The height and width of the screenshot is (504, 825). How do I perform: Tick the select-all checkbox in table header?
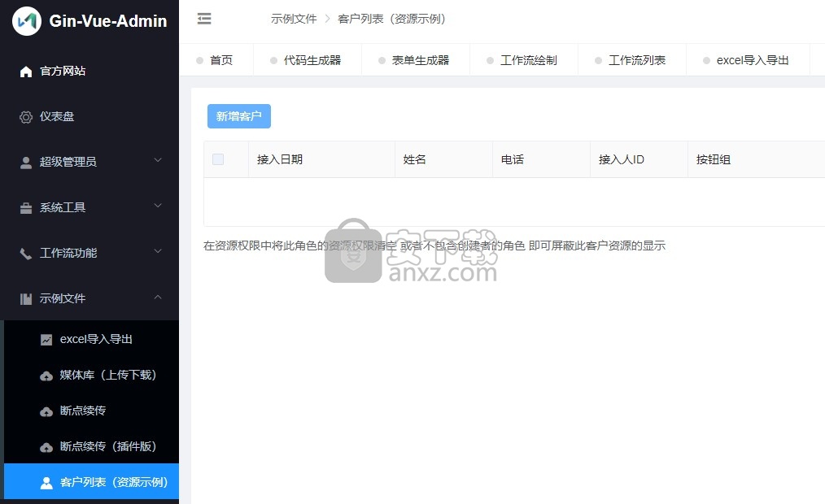point(218,159)
